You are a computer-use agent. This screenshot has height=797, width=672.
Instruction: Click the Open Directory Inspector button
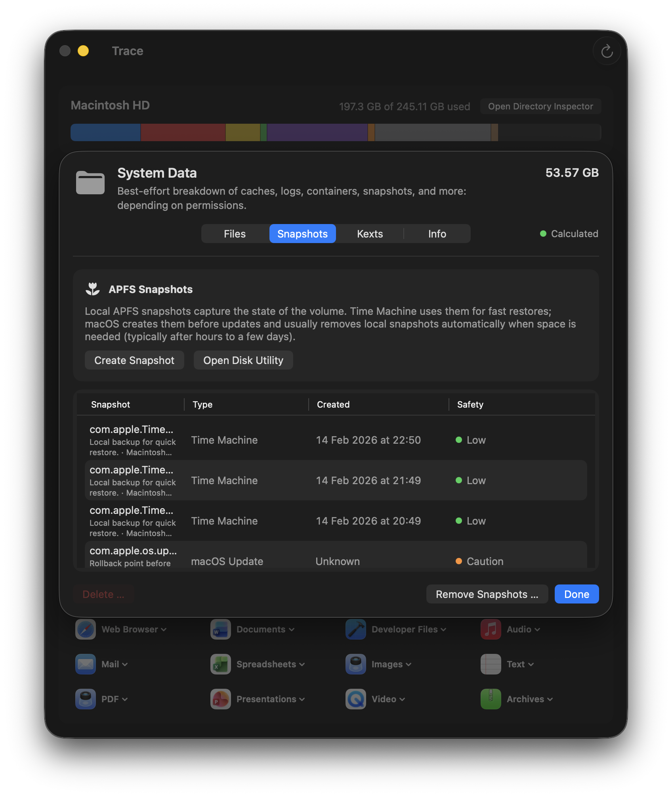(540, 106)
